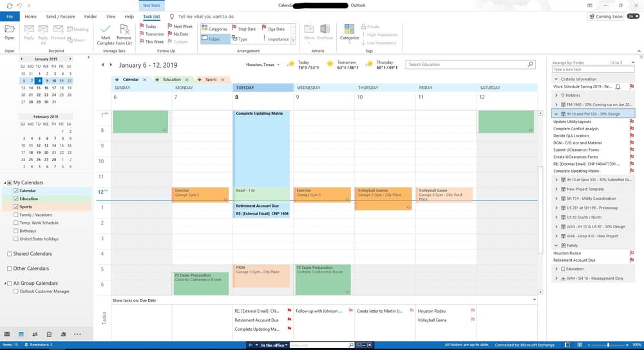The width and height of the screenshot is (644, 350).
Task: Expand the Hobbies task group
Action: (556, 95)
